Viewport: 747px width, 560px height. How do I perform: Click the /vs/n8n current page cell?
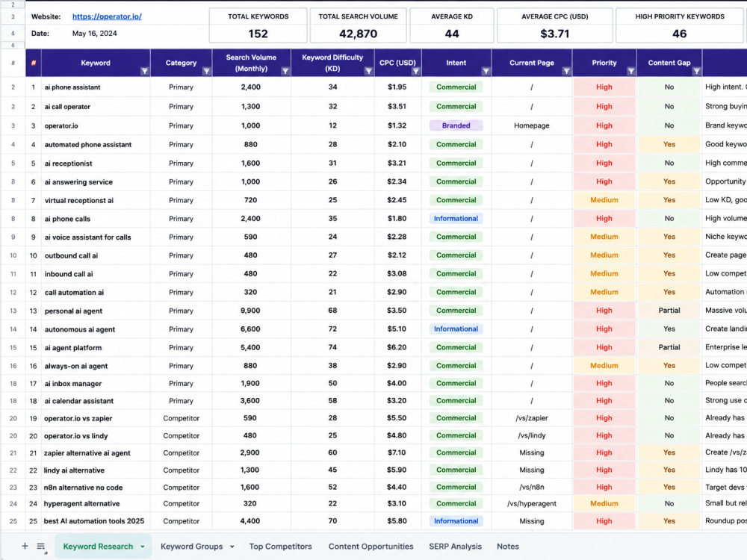[532, 487]
